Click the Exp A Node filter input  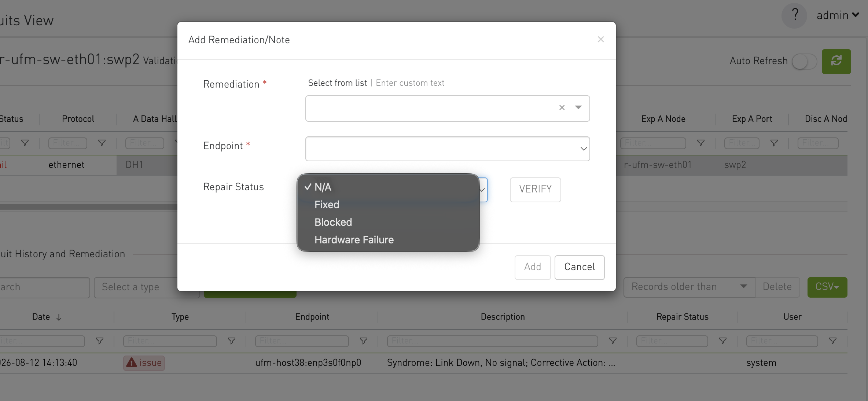tap(653, 143)
